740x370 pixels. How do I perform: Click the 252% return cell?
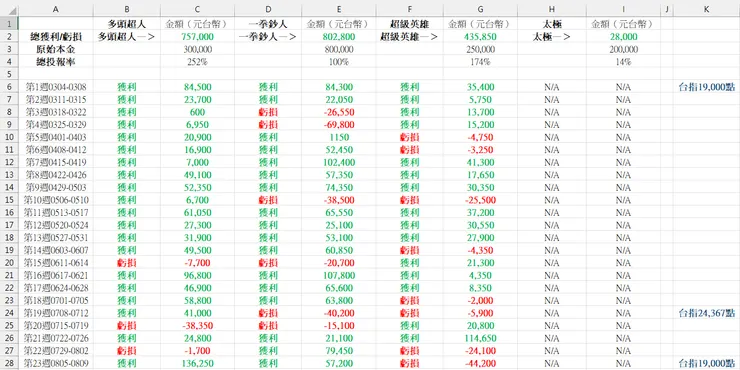(x=197, y=62)
